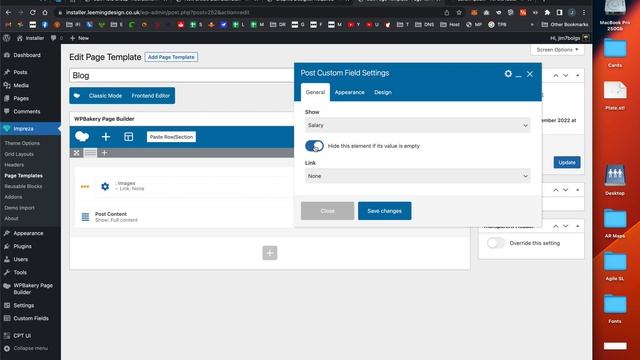
Task: Toggle Hide this element if empty switch
Action: pyautogui.click(x=314, y=146)
